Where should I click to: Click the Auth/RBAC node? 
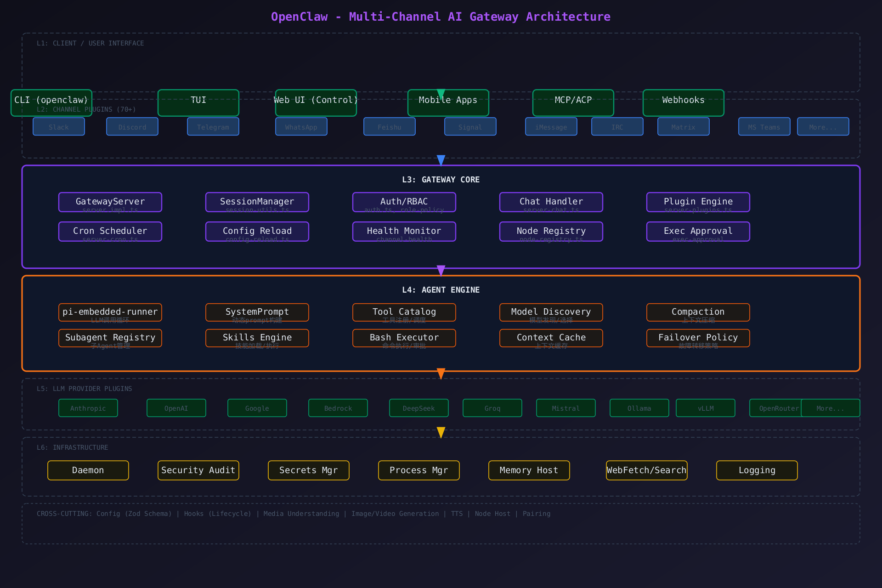(404, 202)
